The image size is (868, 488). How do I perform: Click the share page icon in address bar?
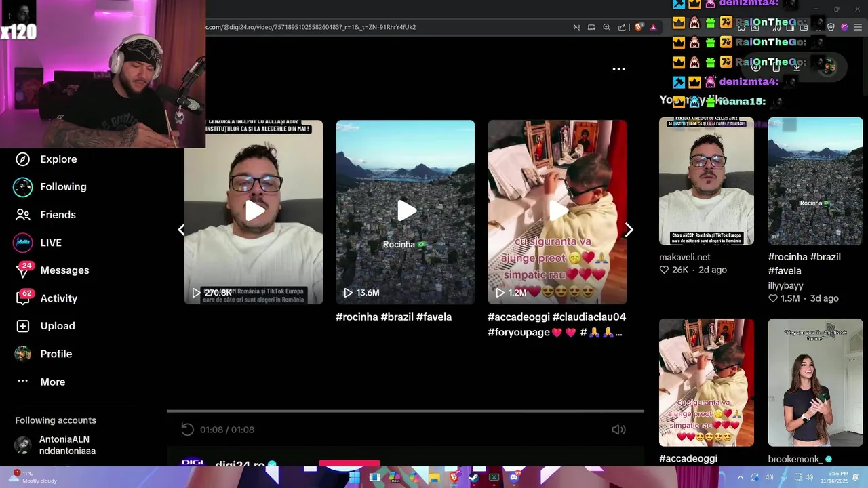point(622,27)
